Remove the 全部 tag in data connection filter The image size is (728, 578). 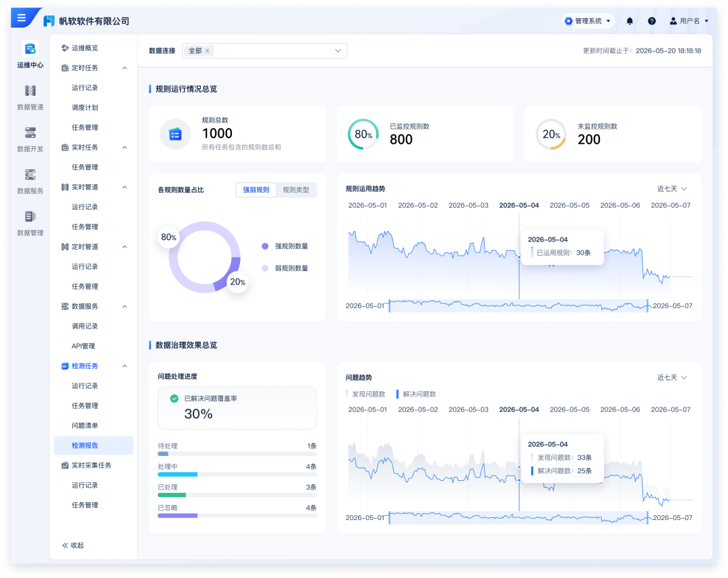pyautogui.click(x=208, y=51)
